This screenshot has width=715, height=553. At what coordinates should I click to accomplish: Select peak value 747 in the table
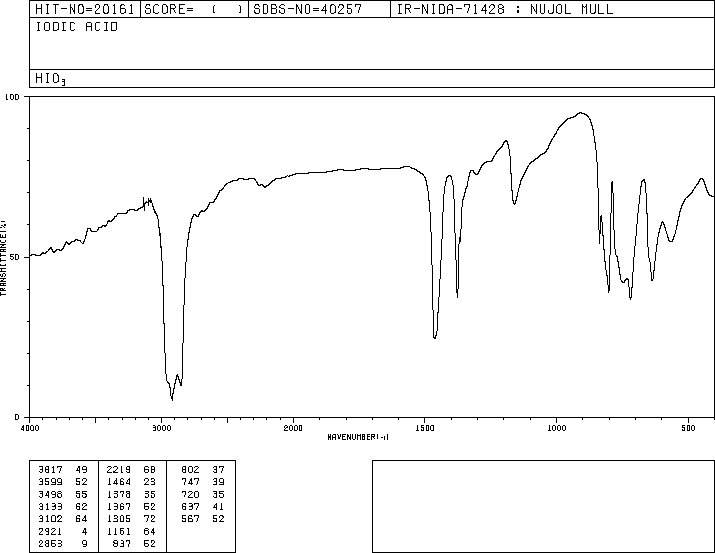pyautogui.click(x=190, y=482)
